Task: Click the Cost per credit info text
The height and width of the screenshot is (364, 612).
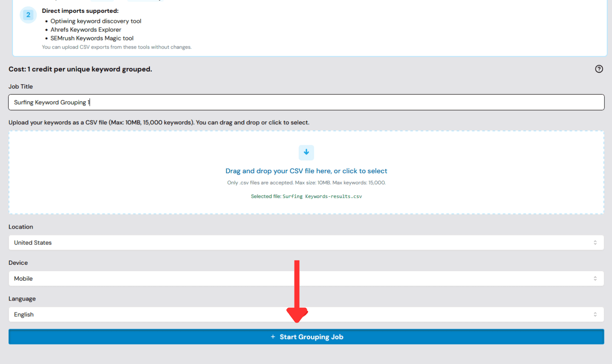Action: pos(80,69)
